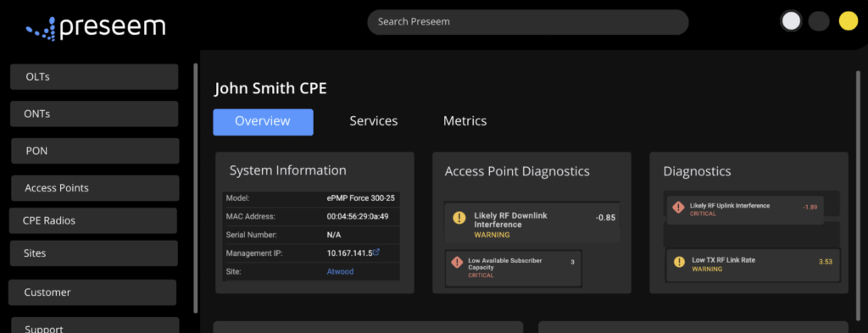Click warning icon for Low TX RF Link Rate
This screenshot has height=333, width=868.
pyautogui.click(x=679, y=262)
